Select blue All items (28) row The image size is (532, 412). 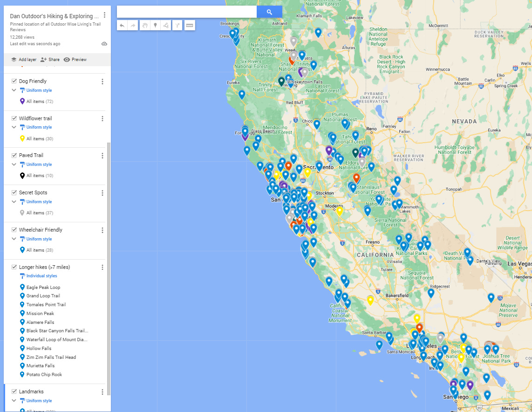(x=37, y=250)
